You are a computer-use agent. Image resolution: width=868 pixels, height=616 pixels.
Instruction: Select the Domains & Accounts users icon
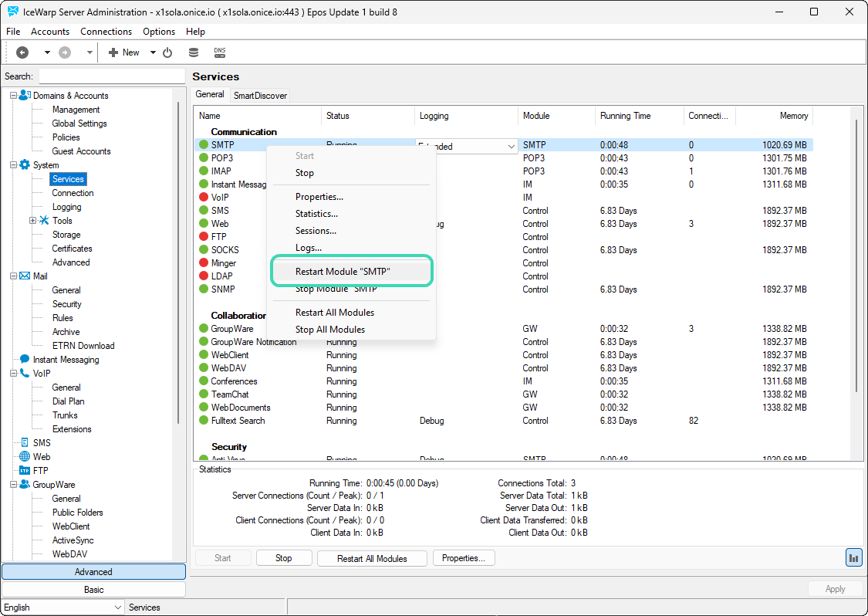coord(25,95)
